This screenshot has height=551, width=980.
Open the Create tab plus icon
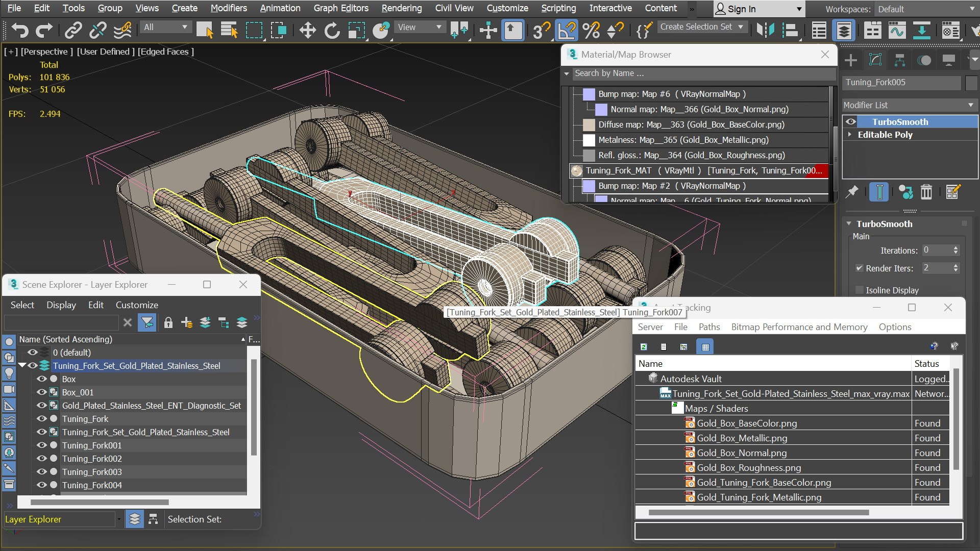coord(851,60)
